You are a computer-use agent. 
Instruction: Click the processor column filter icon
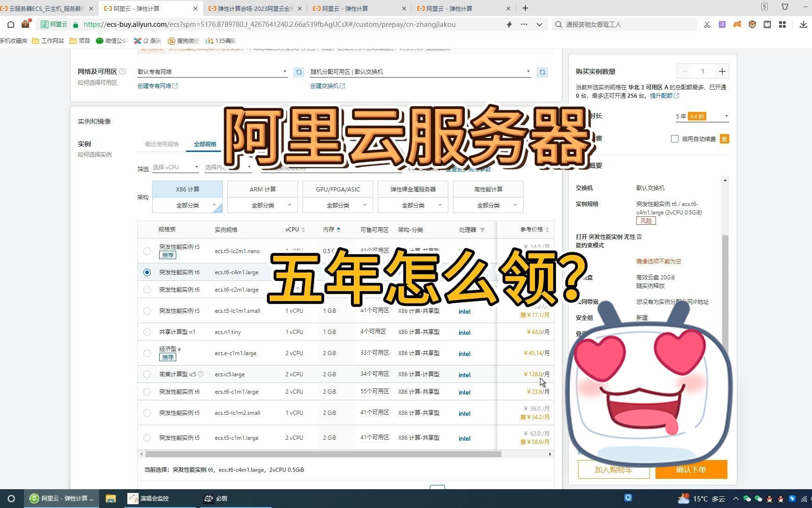click(x=482, y=230)
